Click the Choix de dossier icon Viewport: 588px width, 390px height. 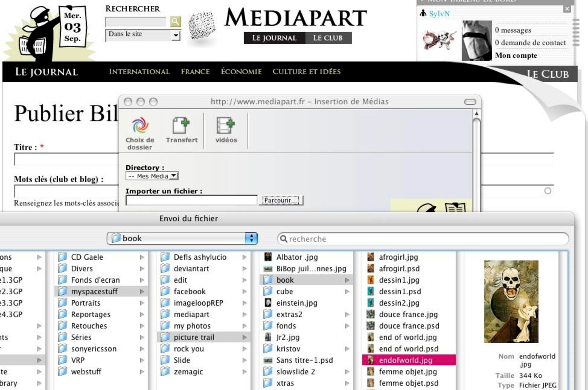[140, 125]
